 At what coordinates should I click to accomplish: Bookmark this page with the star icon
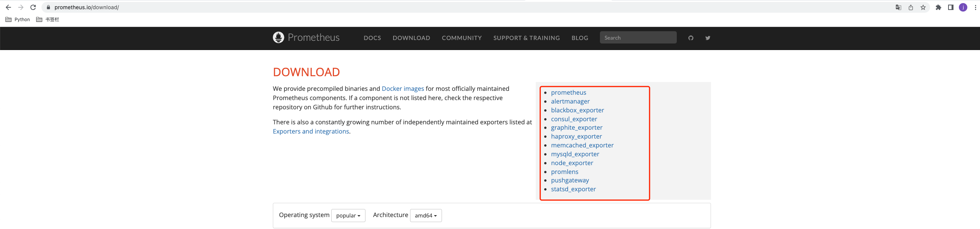[923, 7]
